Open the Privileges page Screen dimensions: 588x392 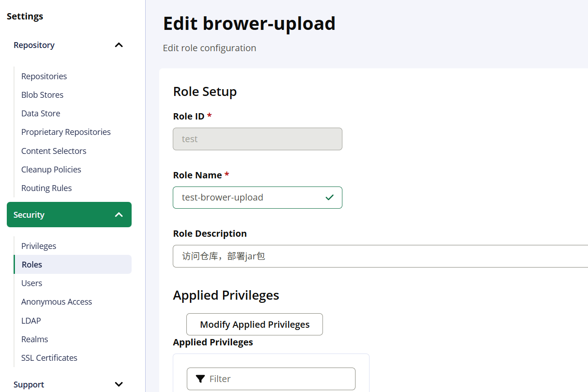39,246
